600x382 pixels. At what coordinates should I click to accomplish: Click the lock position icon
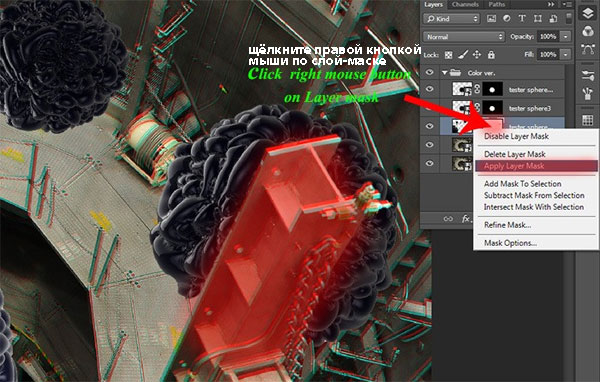click(x=476, y=55)
